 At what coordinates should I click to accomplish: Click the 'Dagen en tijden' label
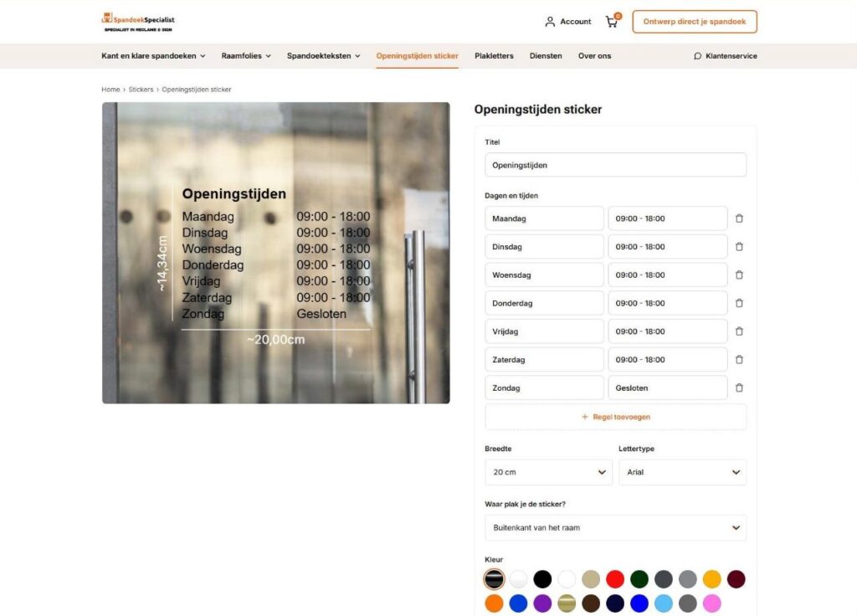[x=511, y=195]
